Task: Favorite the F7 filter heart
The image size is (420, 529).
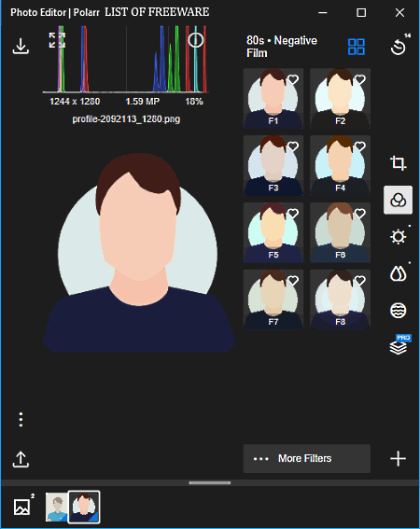Action: tap(293, 280)
